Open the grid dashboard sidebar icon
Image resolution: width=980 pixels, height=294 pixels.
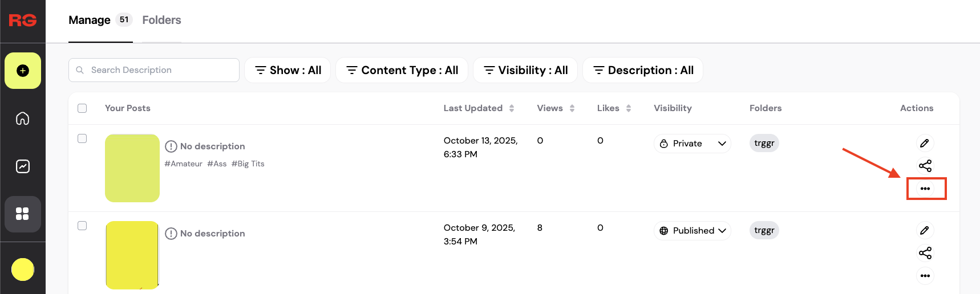point(23,214)
